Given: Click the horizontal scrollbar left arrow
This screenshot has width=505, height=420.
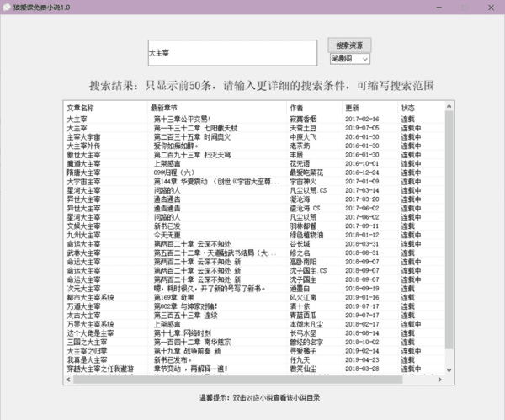Looking at the screenshot, I should (x=68, y=380).
